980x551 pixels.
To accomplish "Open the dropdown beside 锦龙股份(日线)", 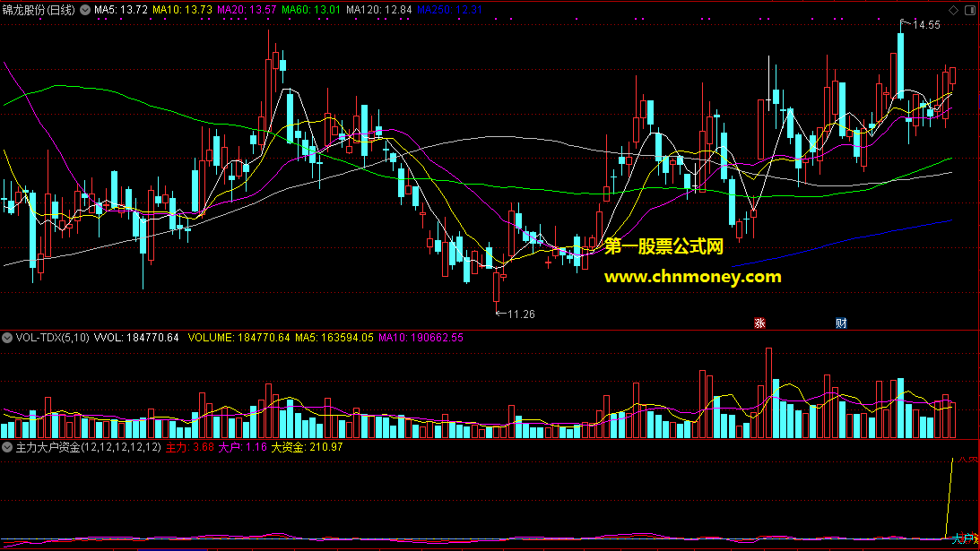I will click(85, 10).
